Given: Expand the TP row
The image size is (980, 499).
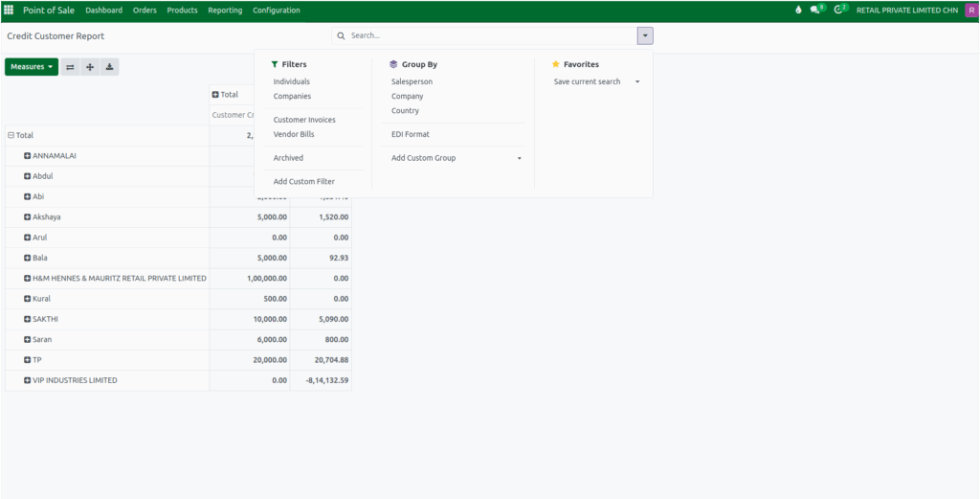Looking at the screenshot, I should pyautogui.click(x=28, y=360).
